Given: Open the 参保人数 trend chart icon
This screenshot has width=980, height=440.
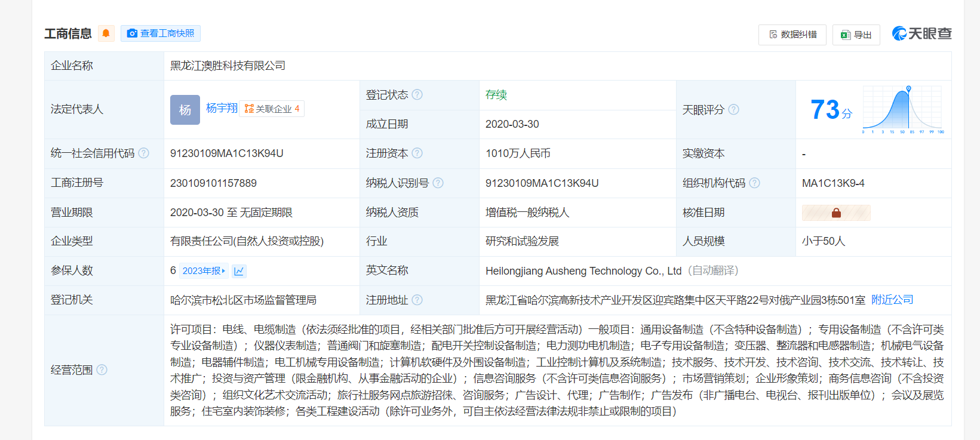Looking at the screenshot, I should 239,271.
